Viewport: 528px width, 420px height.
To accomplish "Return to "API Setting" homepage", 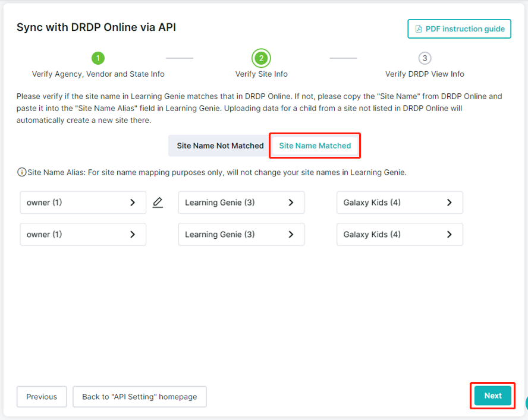I will [x=139, y=397].
